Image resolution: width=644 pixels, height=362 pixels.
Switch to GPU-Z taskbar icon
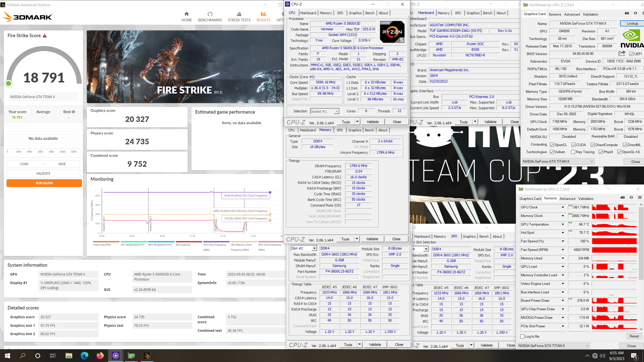[x=131, y=355]
